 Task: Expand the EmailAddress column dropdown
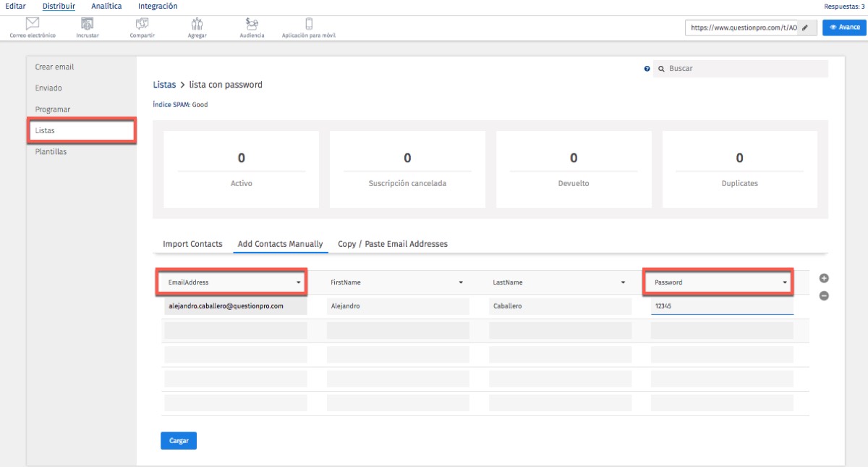coord(232,282)
